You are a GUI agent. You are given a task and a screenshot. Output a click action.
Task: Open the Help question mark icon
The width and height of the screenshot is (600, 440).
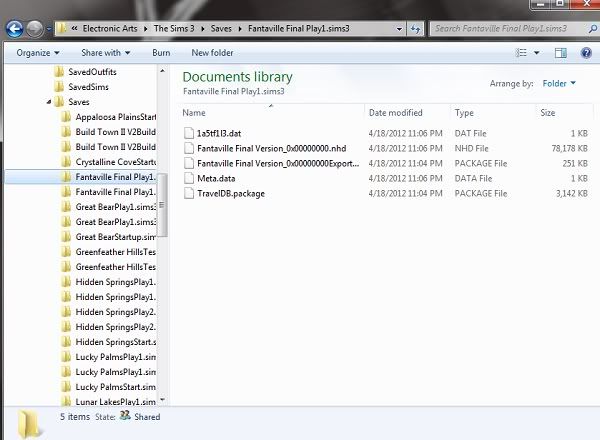(x=586, y=52)
